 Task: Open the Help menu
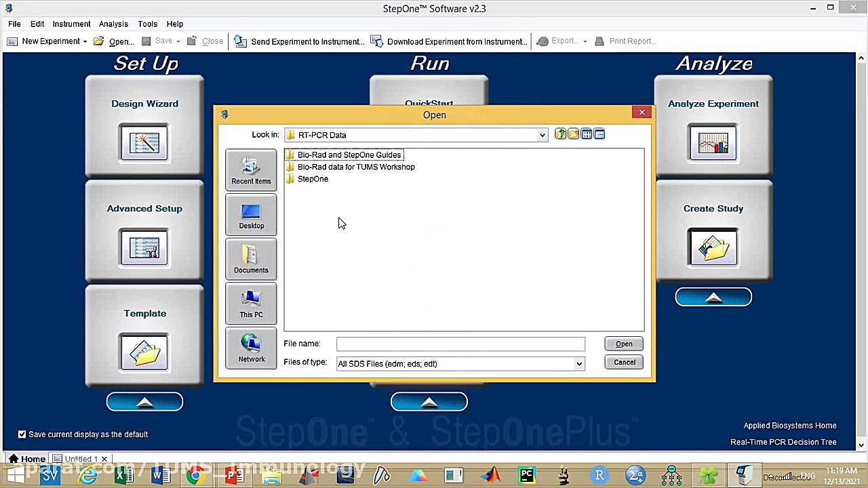click(174, 24)
